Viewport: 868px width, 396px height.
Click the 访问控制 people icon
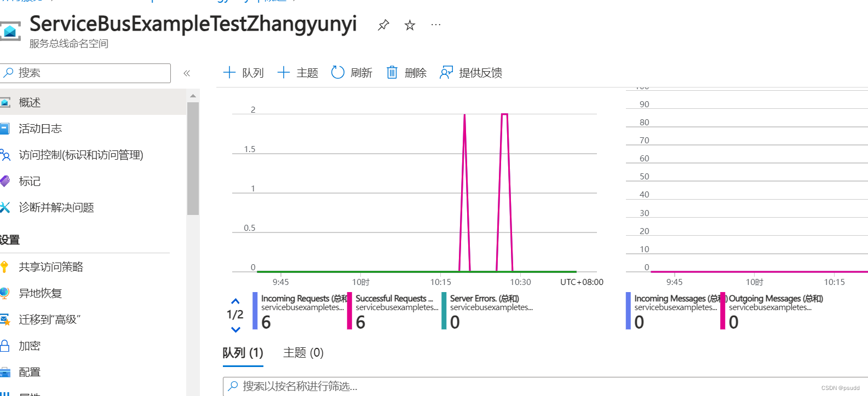coord(5,155)
